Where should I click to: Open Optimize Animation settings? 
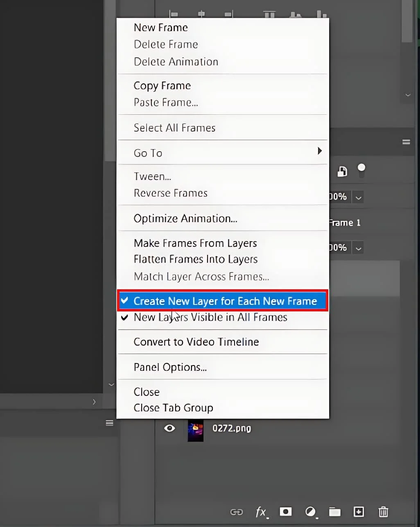[x=185, y=218]
